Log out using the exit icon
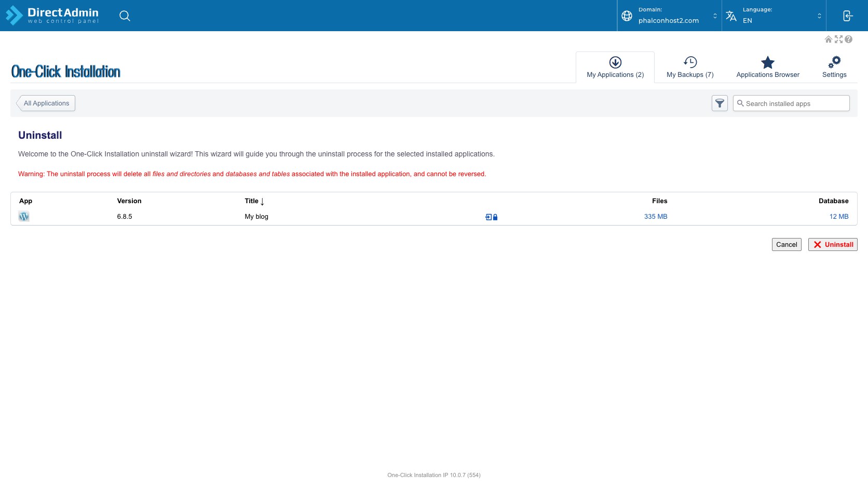This screenshot has width=868, height=489. [847, 16]
